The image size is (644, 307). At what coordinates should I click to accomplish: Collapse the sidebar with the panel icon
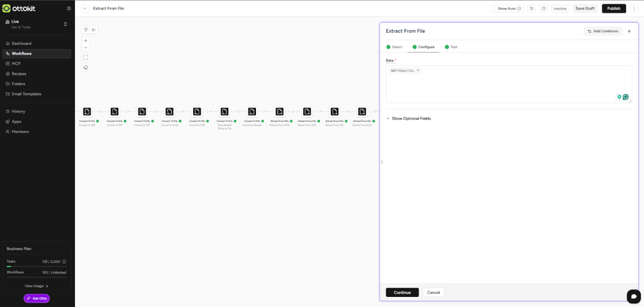(x=69, y=8)
